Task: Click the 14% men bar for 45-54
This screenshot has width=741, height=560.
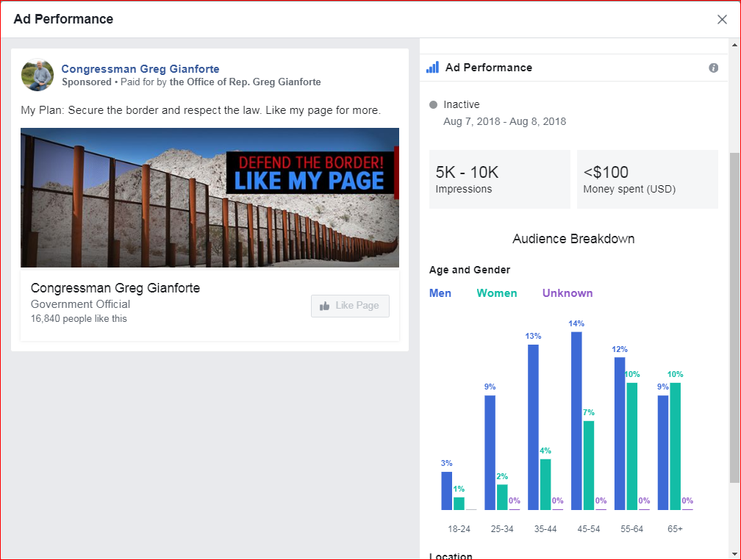Action: click(576, 420)
